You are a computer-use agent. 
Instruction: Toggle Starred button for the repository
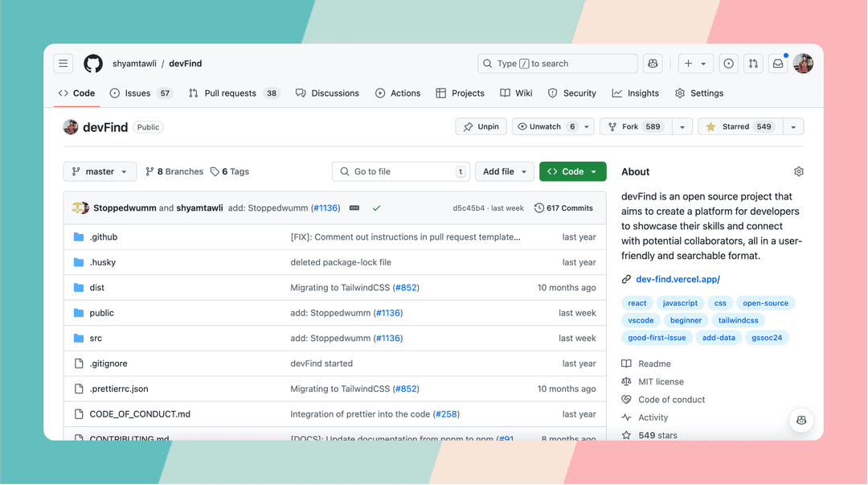pos(740,127)
